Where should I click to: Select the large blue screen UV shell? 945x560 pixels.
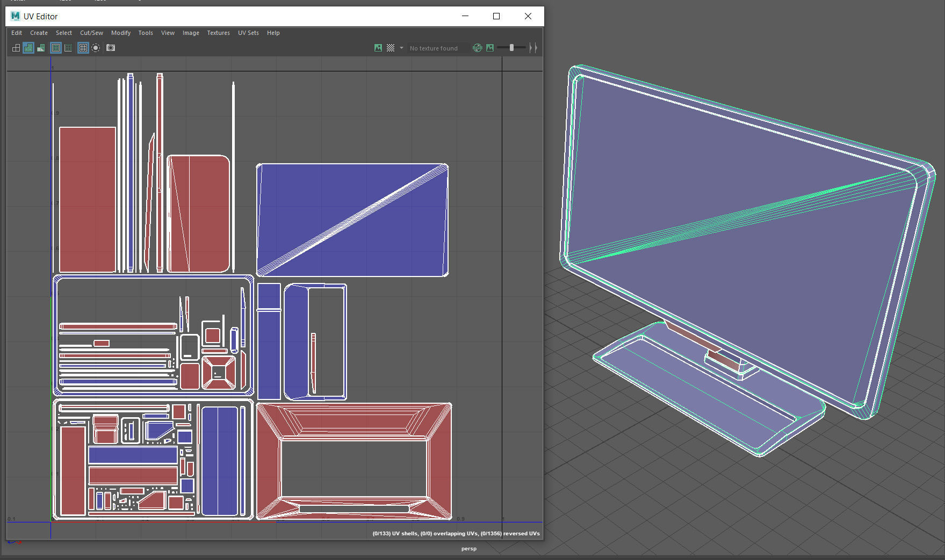coord(352,220)
